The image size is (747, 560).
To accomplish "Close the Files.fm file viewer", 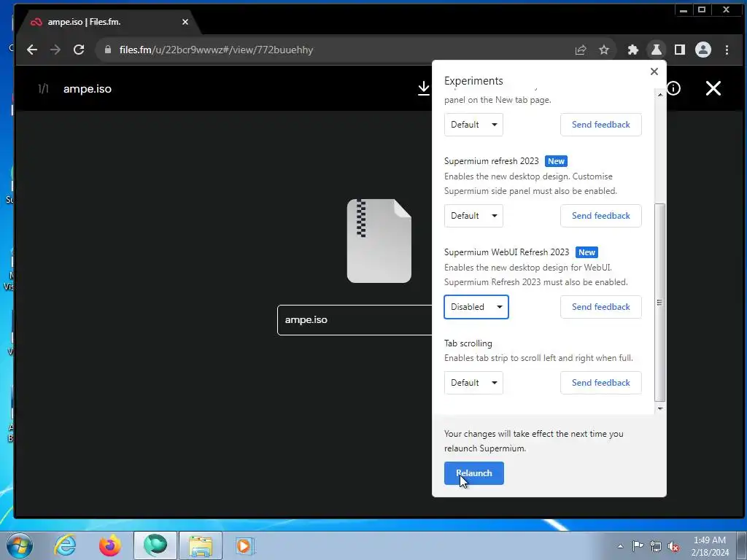I will [713, 88].
